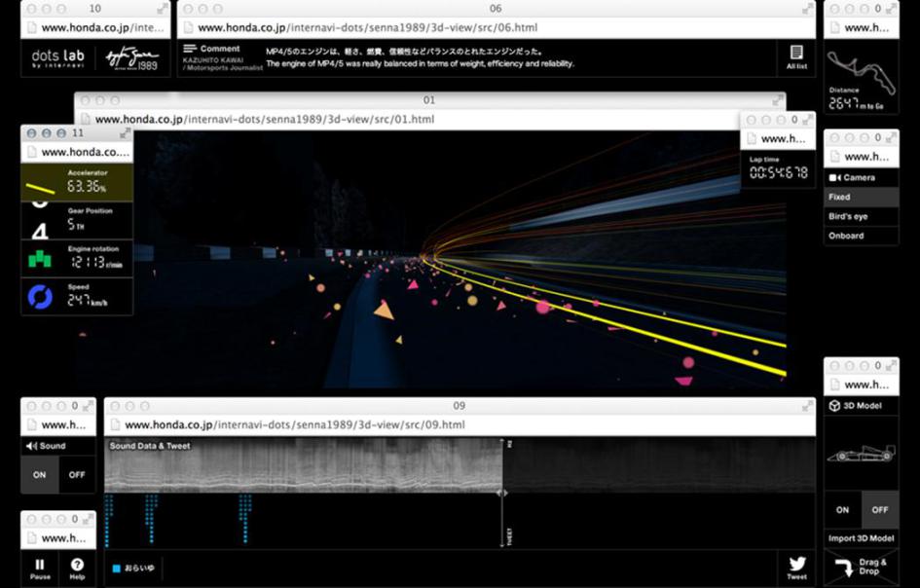Pause the lap playback
The height and width of the screenshot is (588, 920).
coord(40,568)
